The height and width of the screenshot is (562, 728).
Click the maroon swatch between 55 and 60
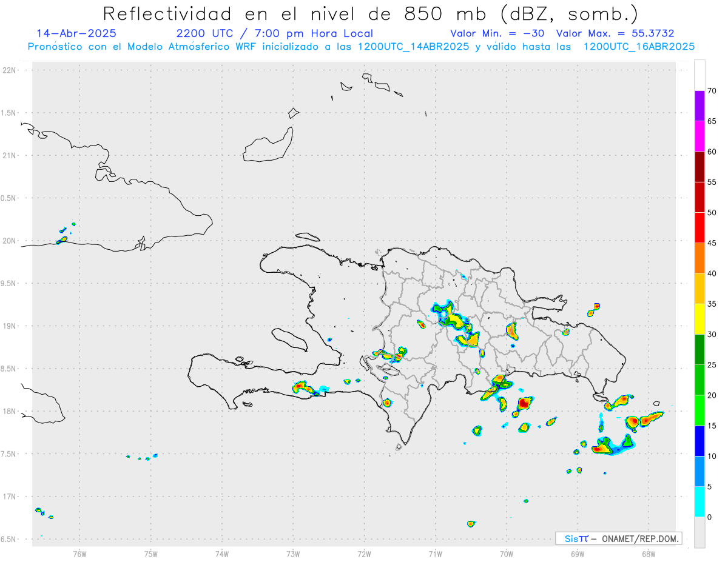[699, 167]
